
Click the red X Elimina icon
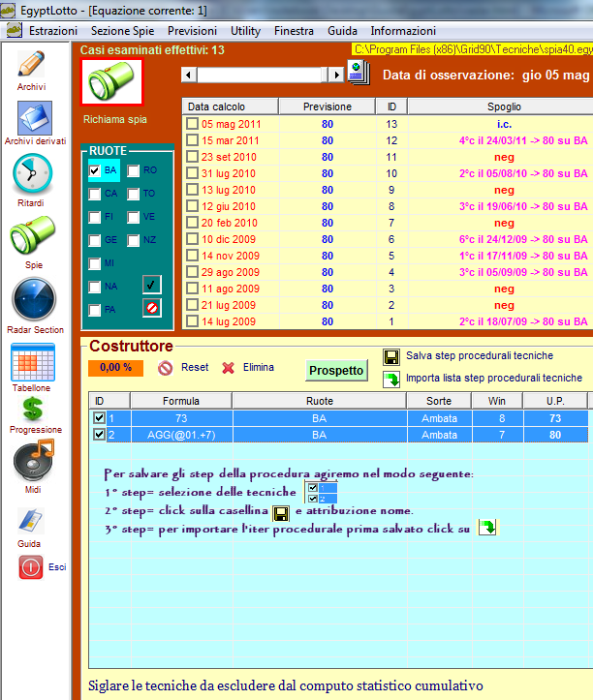point(229,368)
